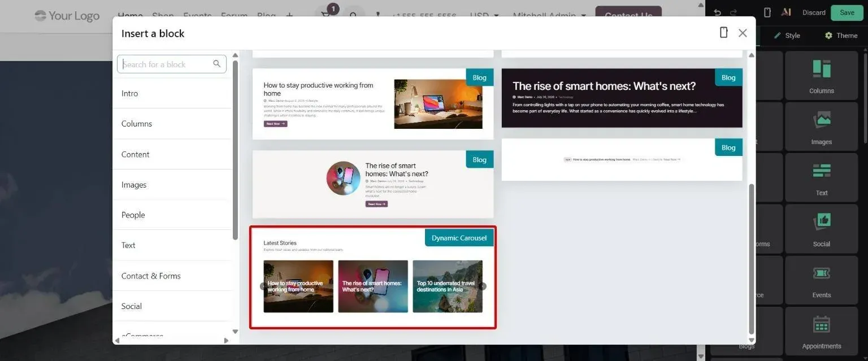Screen dimensions: 868x361
Task: Click the carousel next arrow in Dynamic Carousel preview
Action: point(482,286)
